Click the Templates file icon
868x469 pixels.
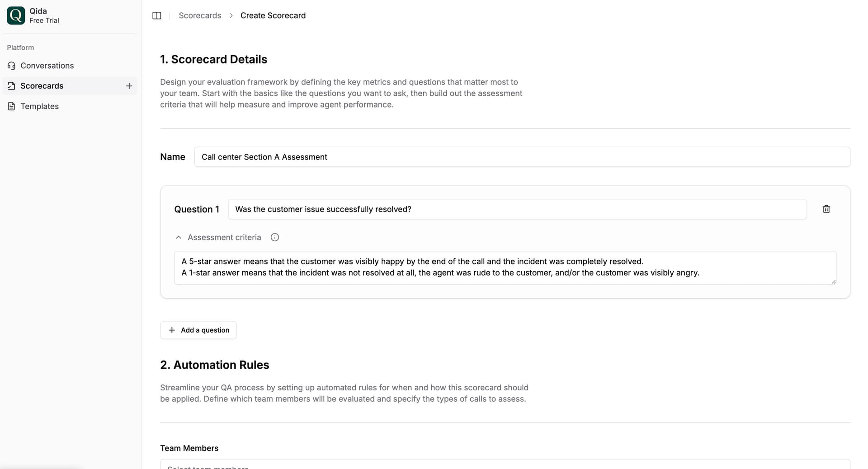[x=11, y=106]
